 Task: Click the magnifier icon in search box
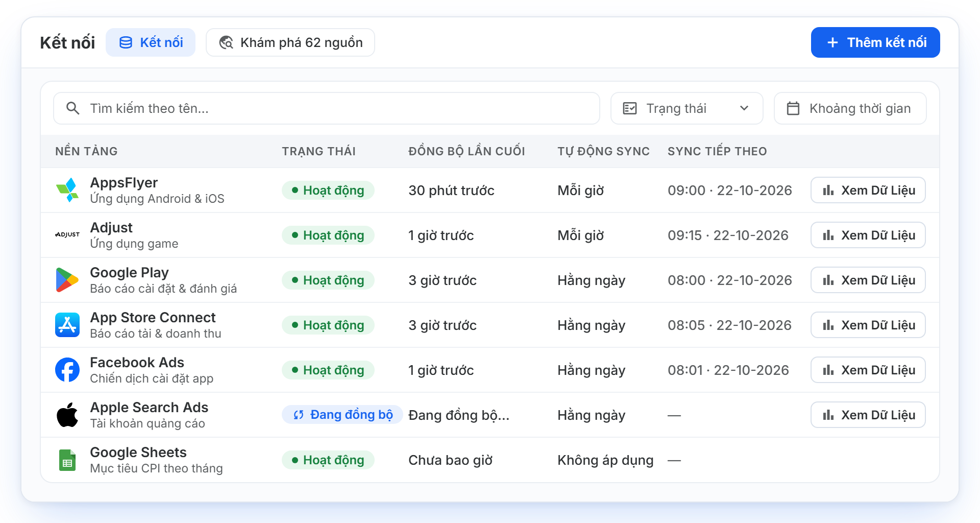coord(73,108)
